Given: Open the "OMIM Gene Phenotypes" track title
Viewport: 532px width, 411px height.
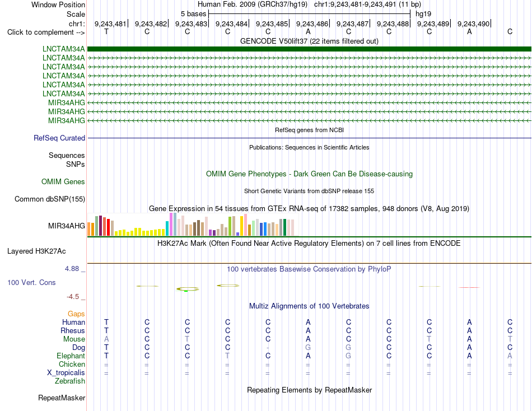Looking at the screenshot, I should point(309,174).
